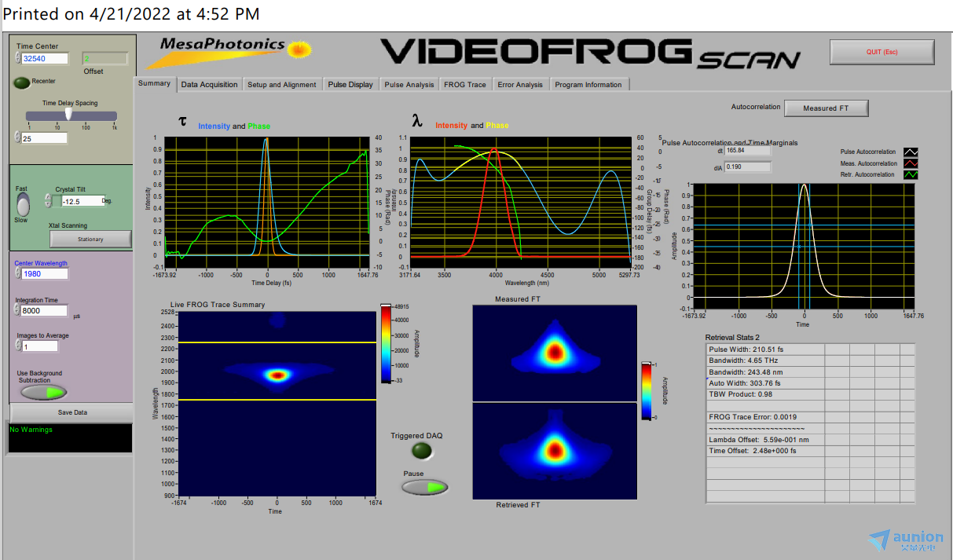This screenshot has height=560, width=953.
Task: Open the Xtal Scanning Stationary selector
Action: click(x=90, y=239)
